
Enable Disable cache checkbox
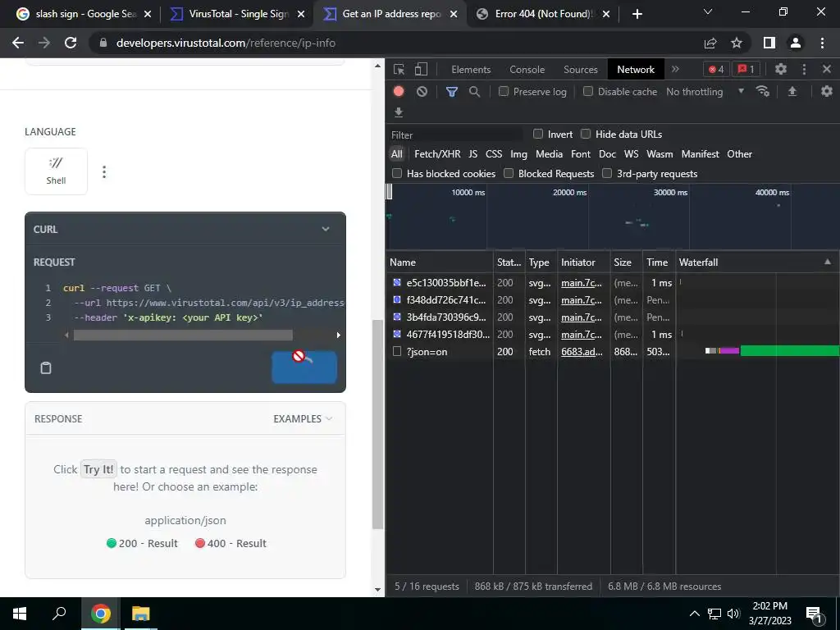pos(588,91)
